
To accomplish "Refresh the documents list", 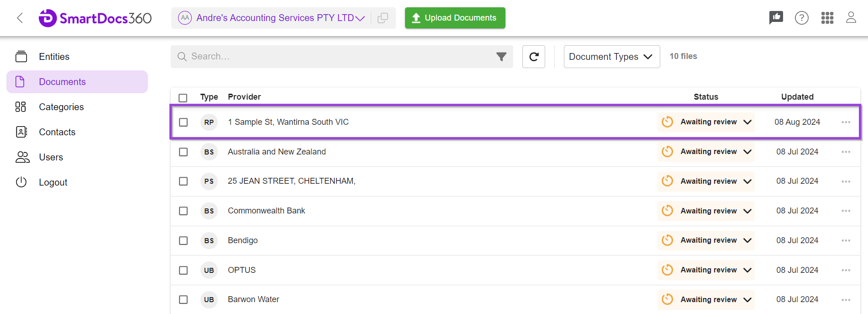I will [x=533, y=57].
